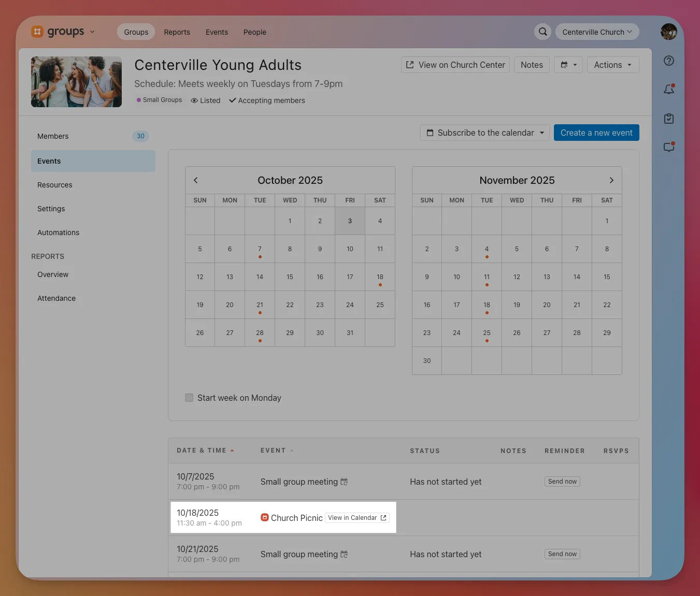Open Centerville Church organization dropdown
Image resolution: width=700 pixels, height=596 pixels.
597,32
